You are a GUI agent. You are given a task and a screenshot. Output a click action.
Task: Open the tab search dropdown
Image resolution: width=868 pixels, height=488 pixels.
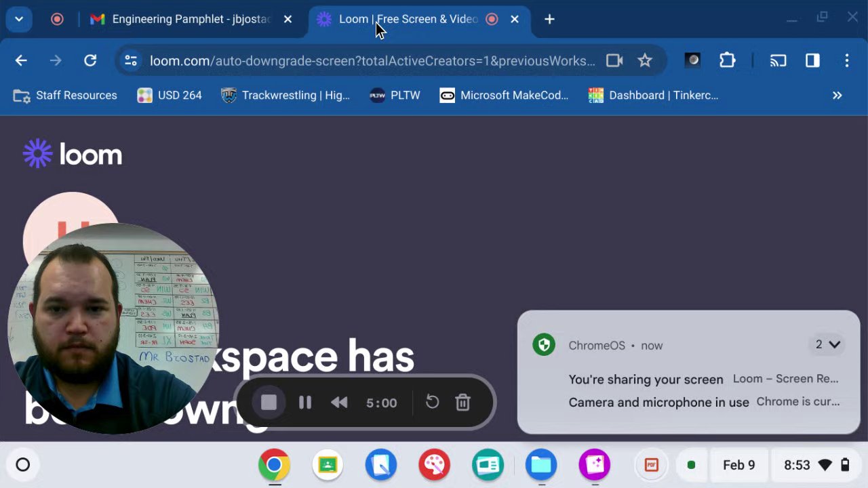(19, 19)
